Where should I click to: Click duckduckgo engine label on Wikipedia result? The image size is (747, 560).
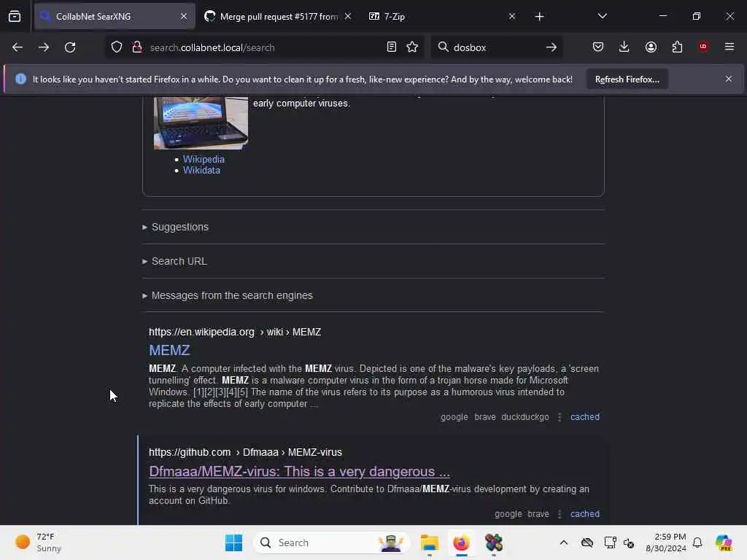click(x=525, y=416)
